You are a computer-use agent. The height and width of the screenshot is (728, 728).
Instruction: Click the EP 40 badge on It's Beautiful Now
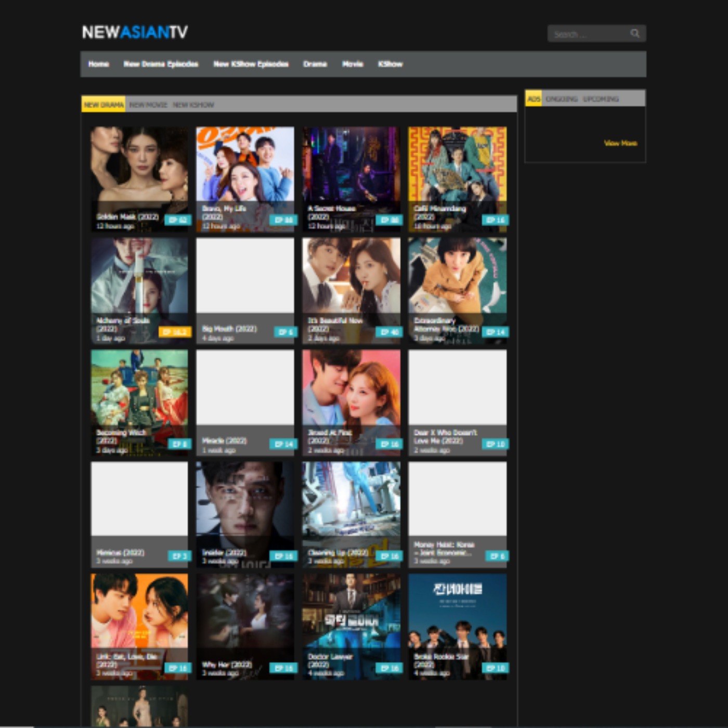click(x=390, y=332)
